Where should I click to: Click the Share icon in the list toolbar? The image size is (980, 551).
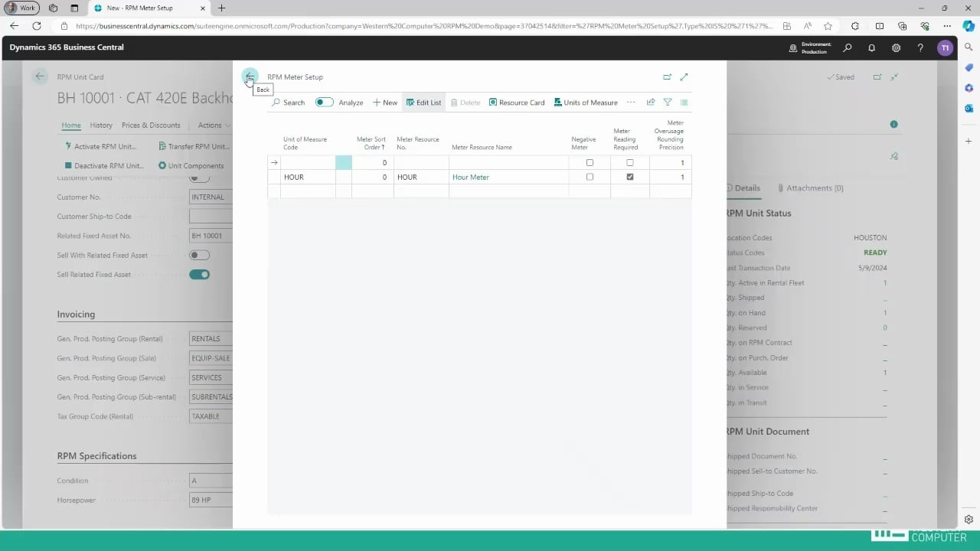click(651, 103)
